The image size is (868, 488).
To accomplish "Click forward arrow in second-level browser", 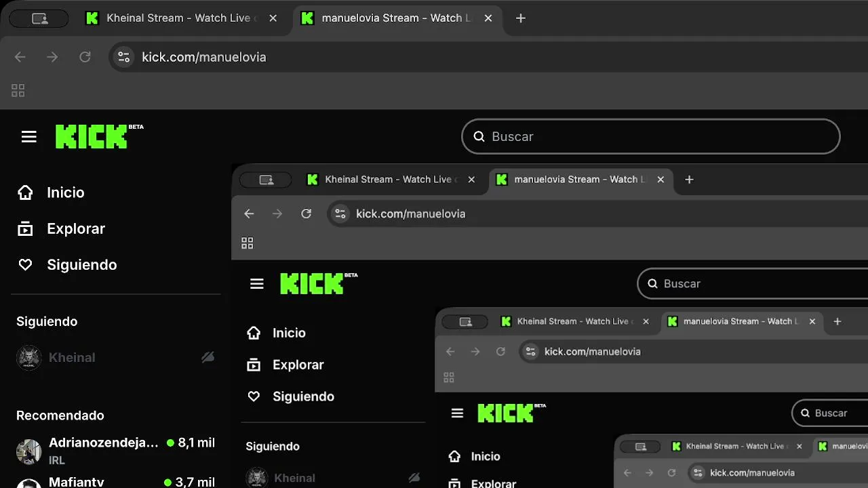I will (x=277, y=213).
